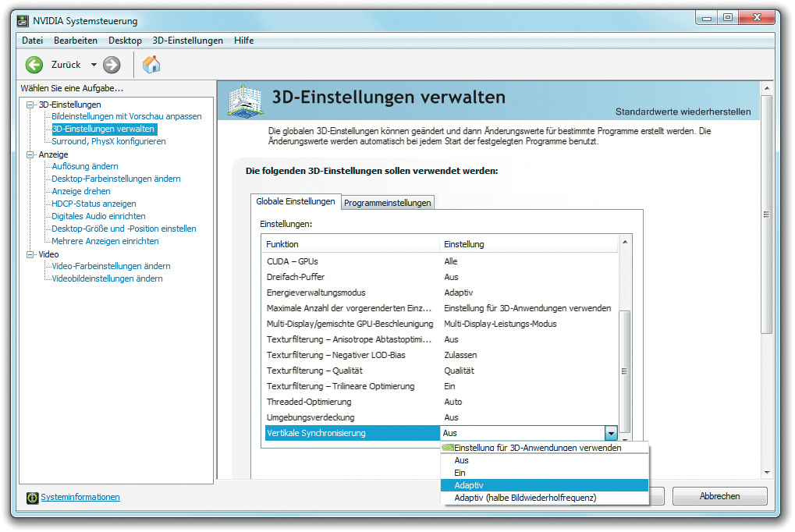Viewport: 795px width, 532px height.
Task: Switch to the Programmeinstellungen tab
Action: pyautogui.click(x=388, y=203)
